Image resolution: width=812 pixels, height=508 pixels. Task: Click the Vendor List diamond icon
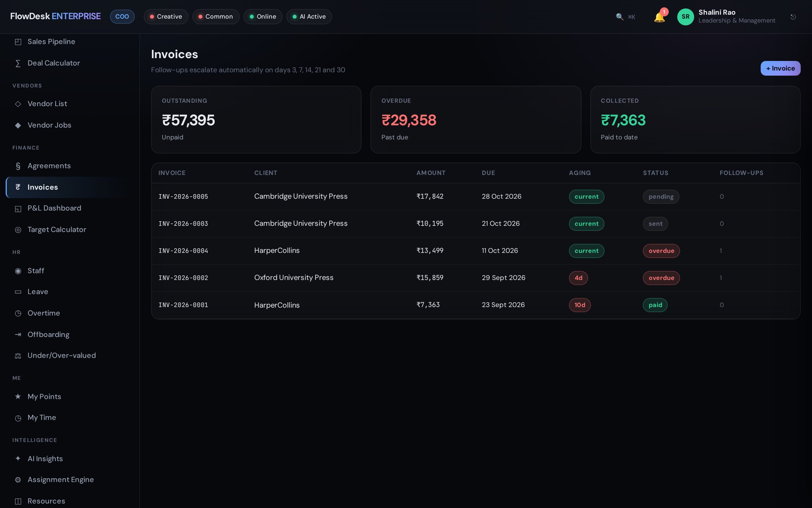pos(18,104)
